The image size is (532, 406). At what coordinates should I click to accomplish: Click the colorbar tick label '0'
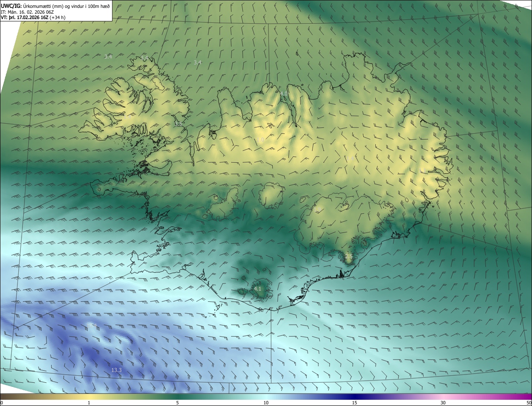click(2, 403)
